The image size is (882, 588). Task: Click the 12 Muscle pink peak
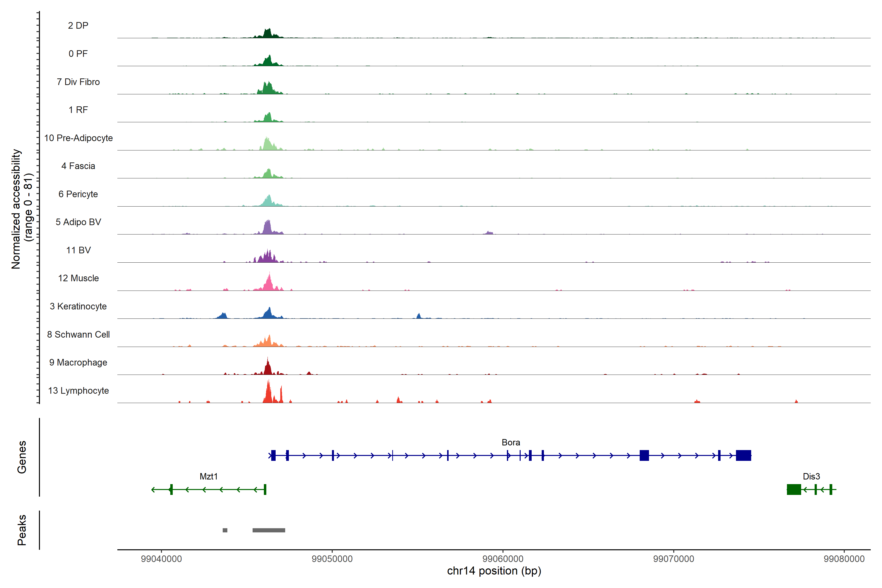269,283
